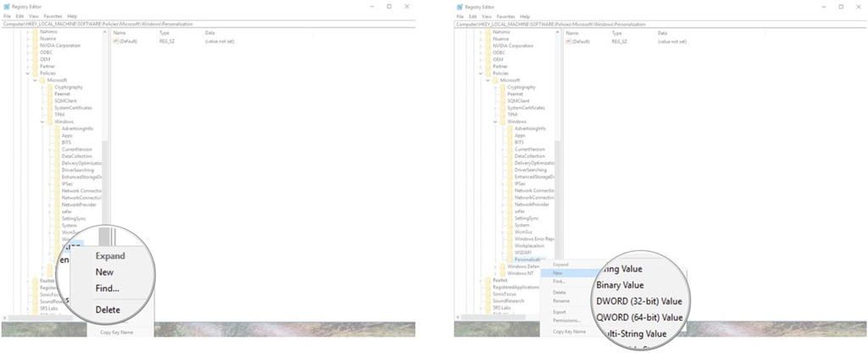Collapse the Windows key in left window
The height and width of the screenshot is (353, 868).
42,121
